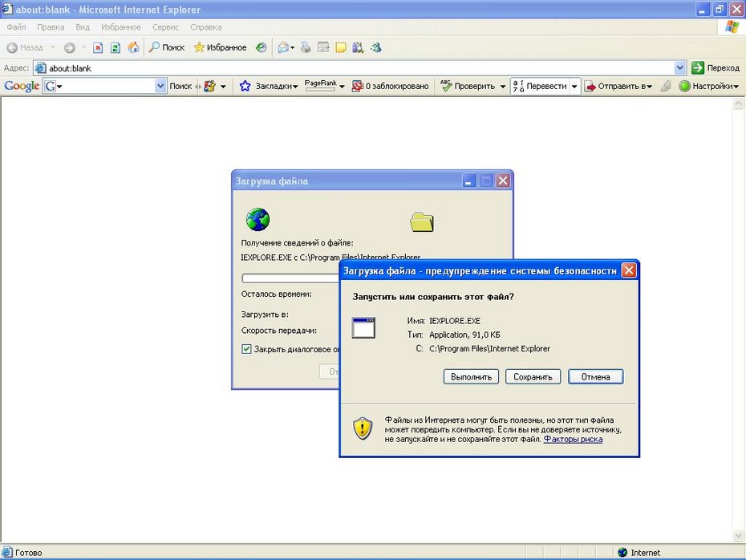The width and height of the screenshot is (746, 560).
Task: Click the Закладки star bookmark icon
Action: [245, 86]
